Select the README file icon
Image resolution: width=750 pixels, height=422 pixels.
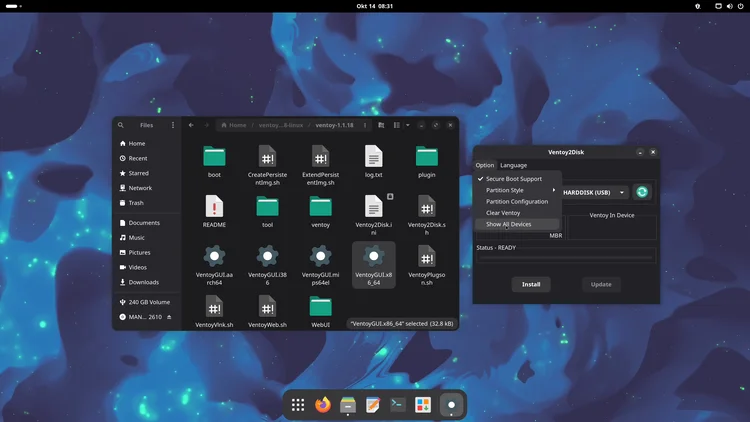point(214,207)
